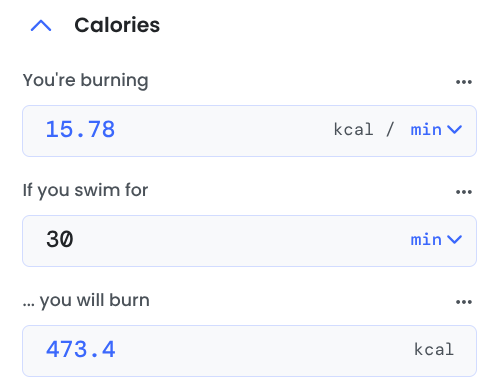Screen dimensions: 498x386
Task: Select the blue 473.4 result number
Action: [x=80, y=349]
